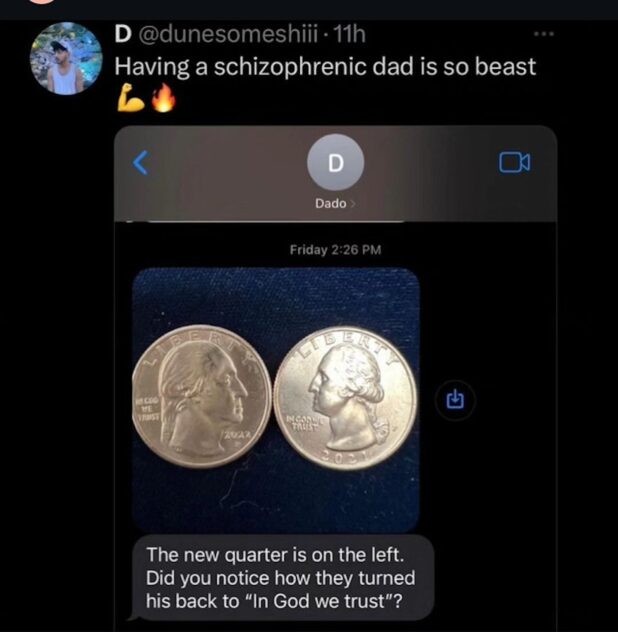Open the @dunesomeshiii handle link
The image size is (618, 632).
point(229,34)
